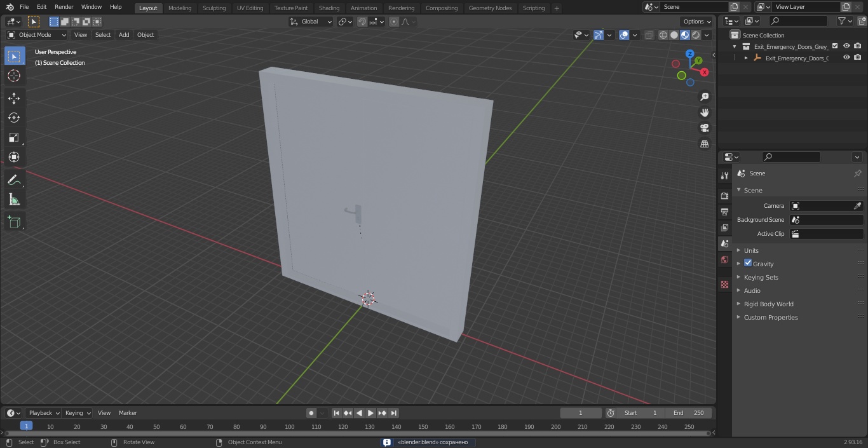
Task: Open the outliner filter dropdown
Action: point(844,21)
